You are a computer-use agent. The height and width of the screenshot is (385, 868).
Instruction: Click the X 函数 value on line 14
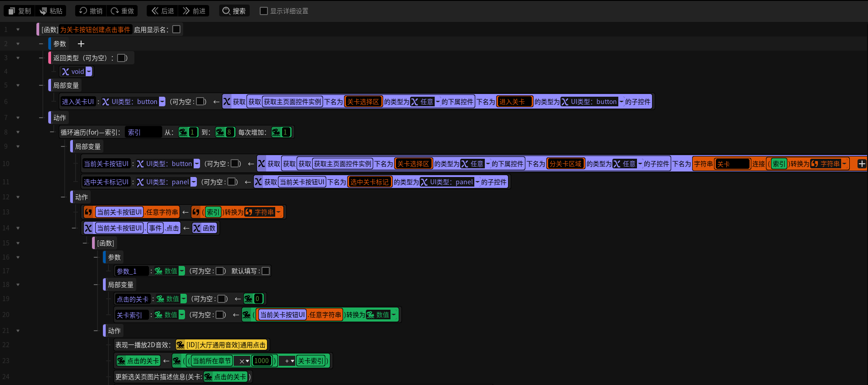tap(205, 228)
